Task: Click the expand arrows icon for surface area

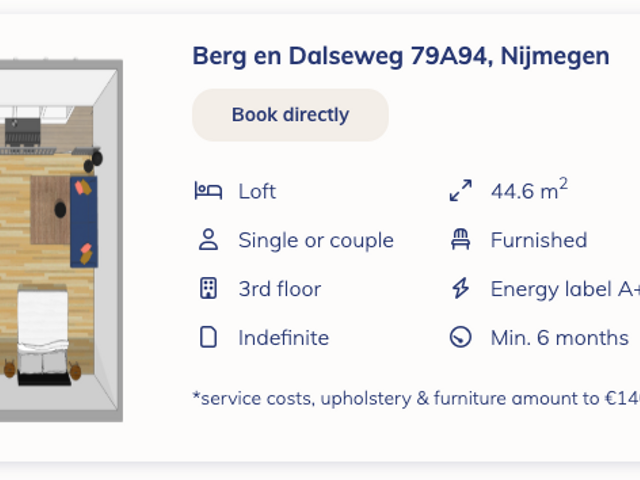Action: (460, 191)
